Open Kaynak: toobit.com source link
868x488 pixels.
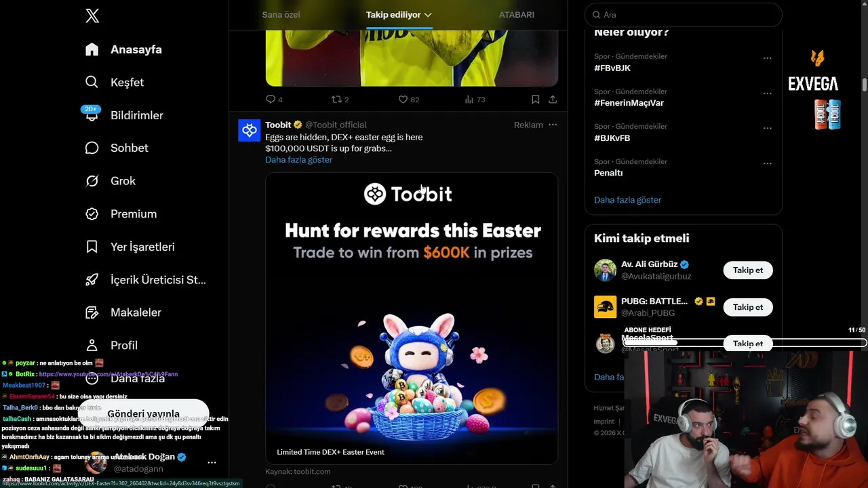[x=298, y=472]
